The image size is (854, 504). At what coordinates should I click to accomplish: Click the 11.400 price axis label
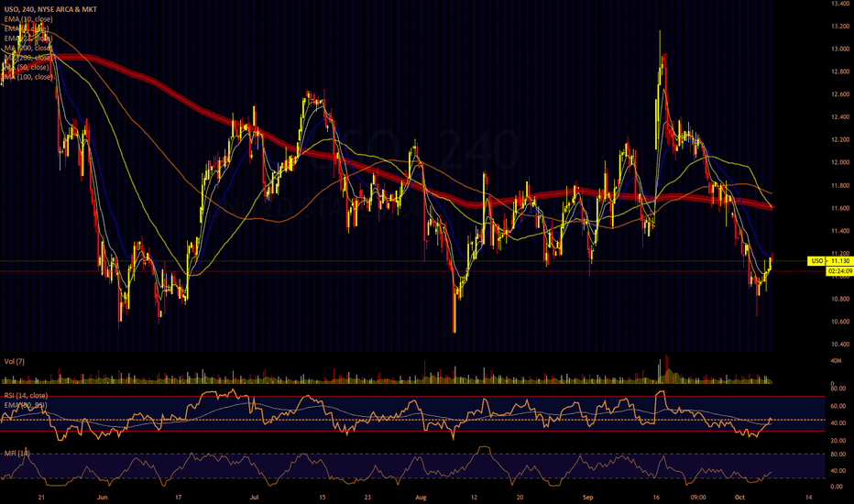pos(840,231)
